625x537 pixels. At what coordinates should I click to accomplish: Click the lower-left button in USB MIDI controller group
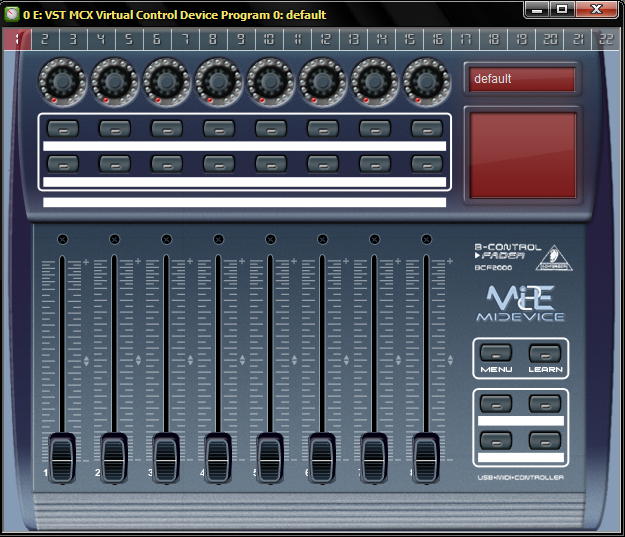point(496,441)
